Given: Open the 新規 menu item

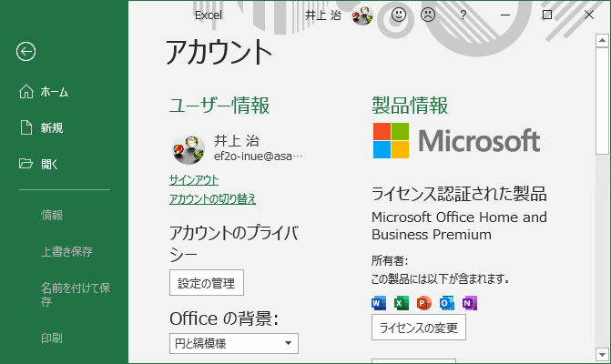Looking at the screenshot, I should [52, 127].
